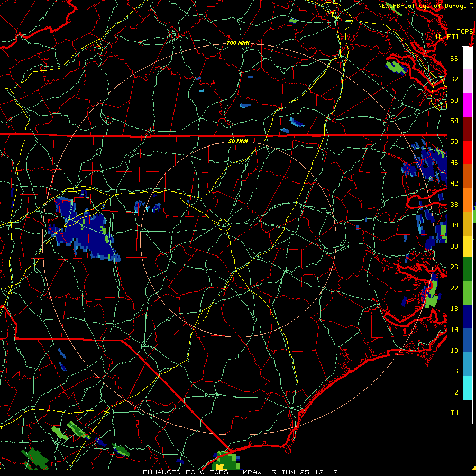This screenshot has width=476, height=476.
Task: Click the legend value "10"
Action: click(x=454, y=350)
